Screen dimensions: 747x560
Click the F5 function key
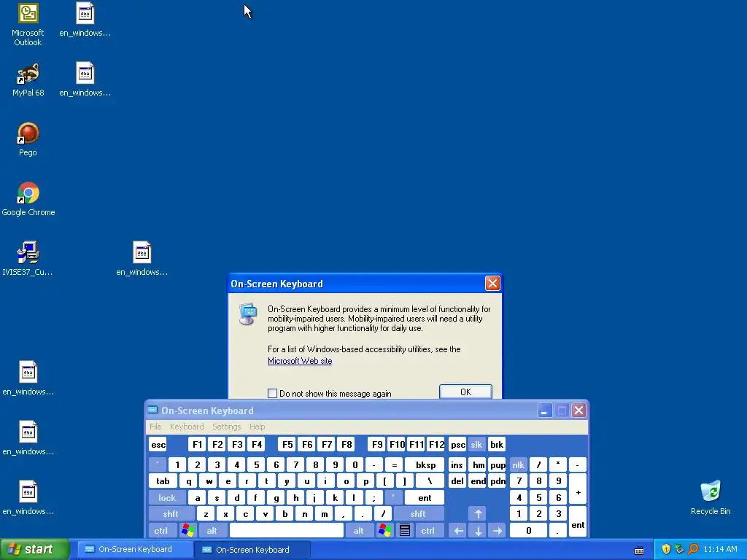[287, 445]
